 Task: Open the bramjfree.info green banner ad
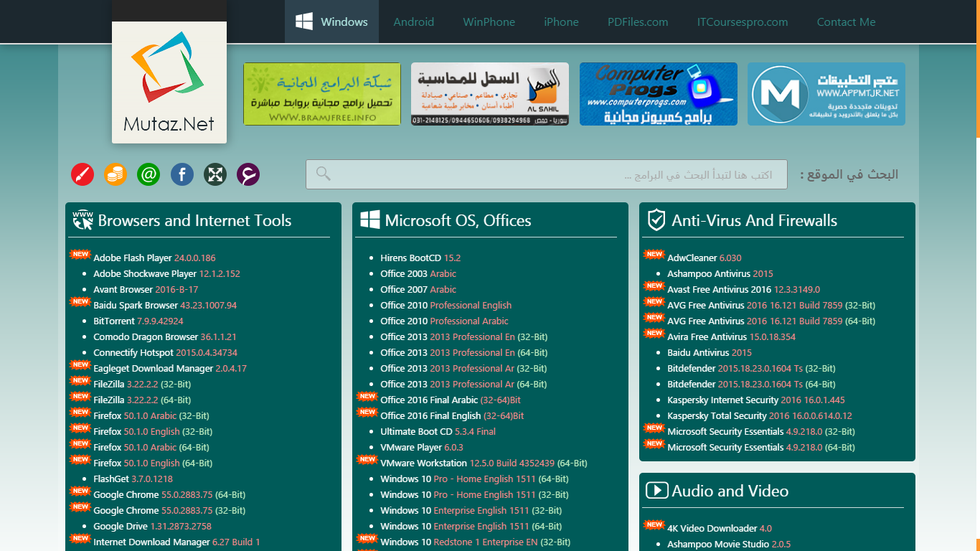click(322, 94)
